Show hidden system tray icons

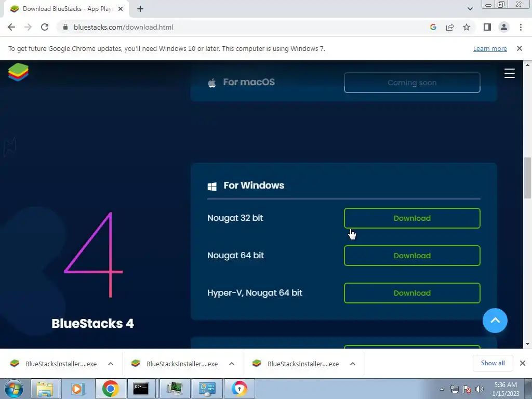[x=442, y=389]
